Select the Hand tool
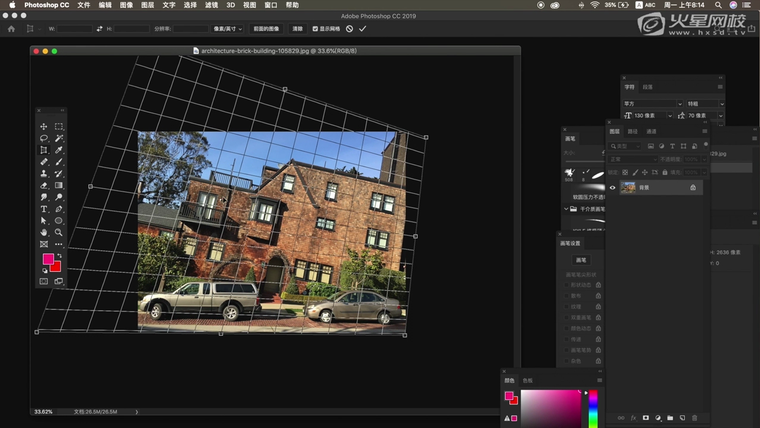 point(44,232)
